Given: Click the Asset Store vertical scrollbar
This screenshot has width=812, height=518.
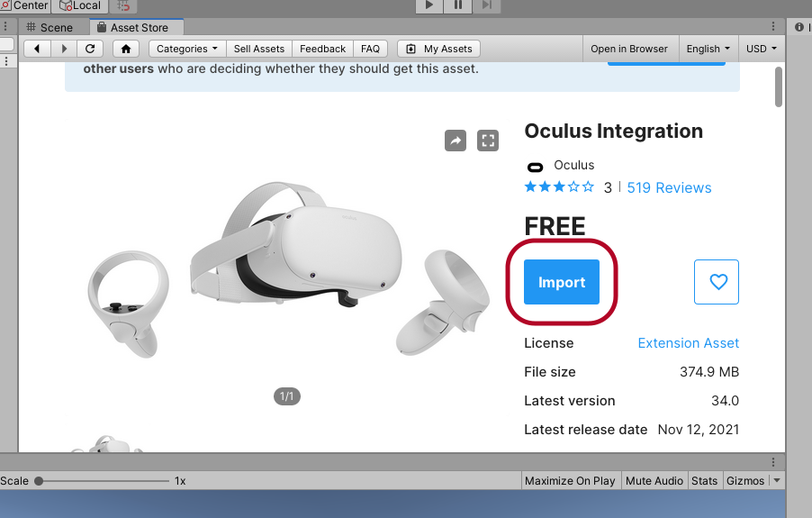Looking at the screenshot, I should (x=779, y=87).
